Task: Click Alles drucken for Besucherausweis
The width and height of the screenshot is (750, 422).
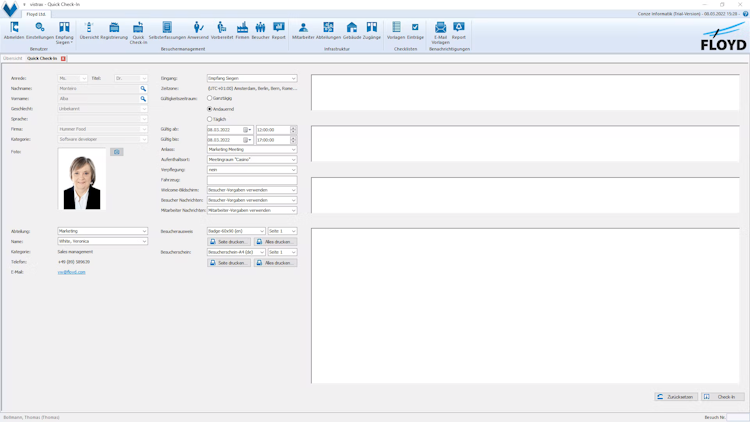Action: (276, 242)
